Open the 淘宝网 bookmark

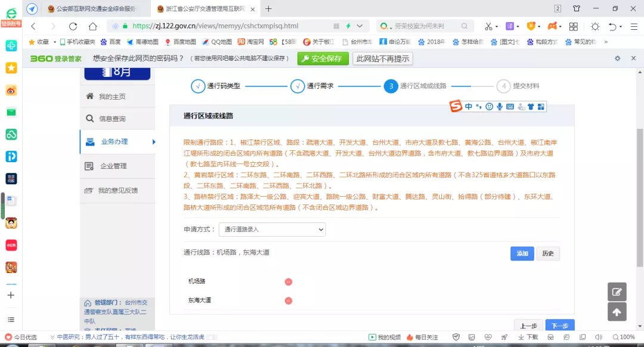coord(250,42)
